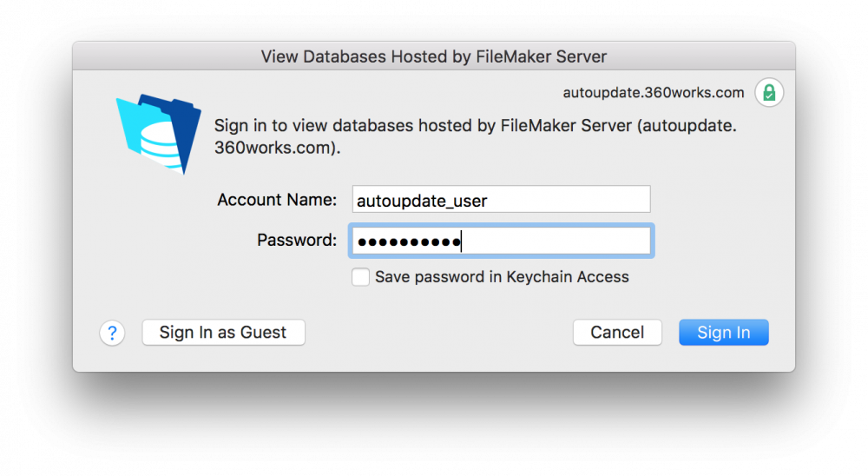Click the 'View Databases Hosted by FileMaker Server' title bar
Image resolution: width=868 pixels, height=476 pixels.
point(433,56)
